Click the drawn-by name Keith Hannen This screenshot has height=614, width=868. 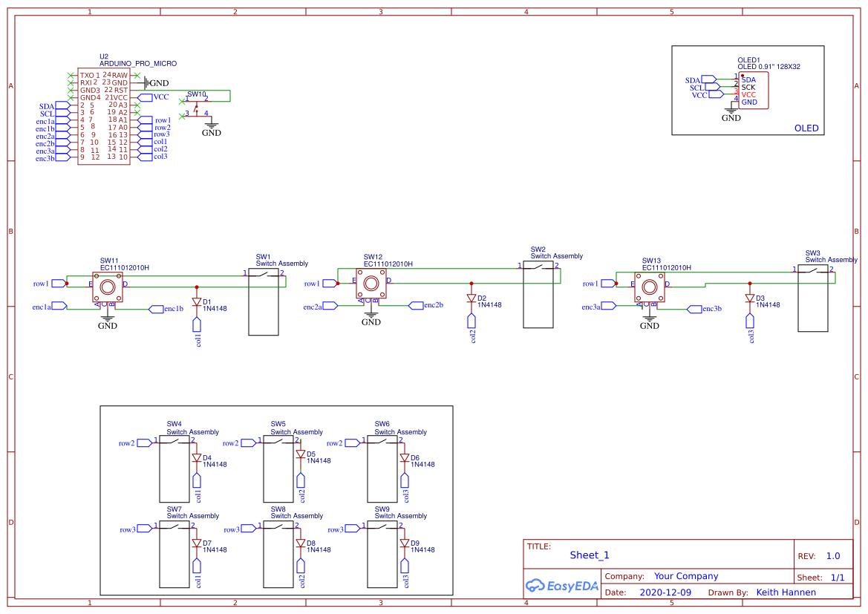click(786, 592)
